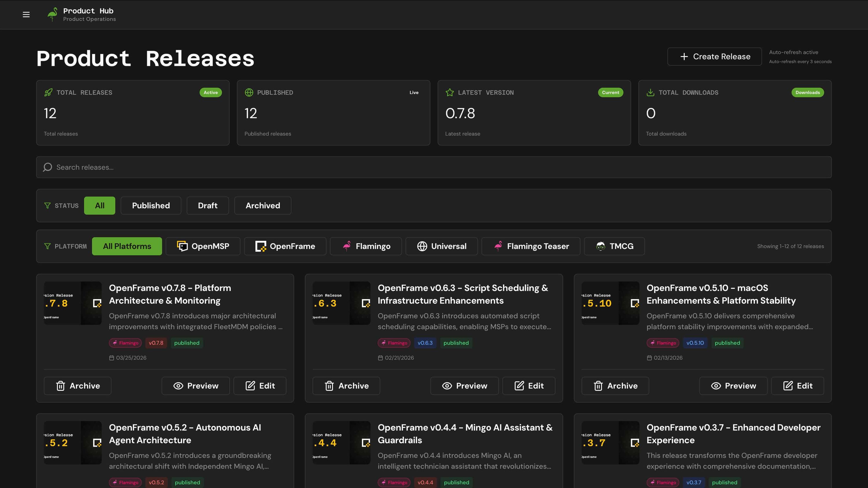Image resolution: width=868 pixels, height=488 pixels.
Task: Click the download icon in Total Downloads card
Action: click(x=650, y=93)
